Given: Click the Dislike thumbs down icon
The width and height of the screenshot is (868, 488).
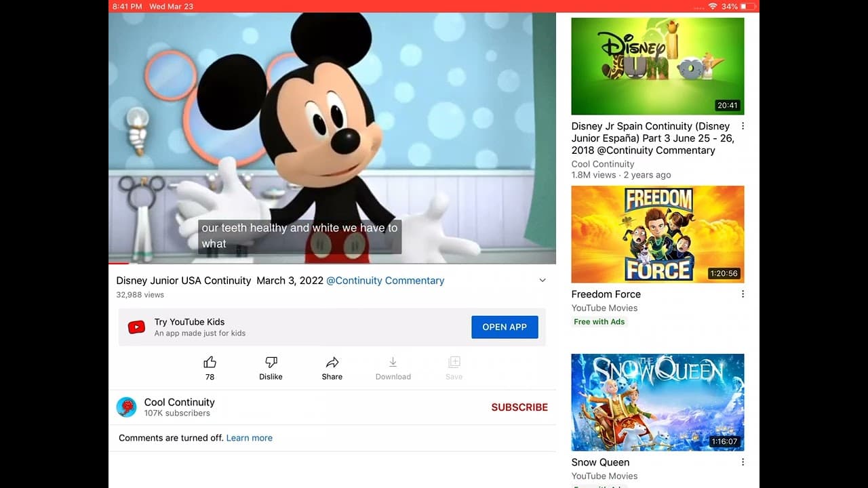Looking at the screenshot, I should 271,363.
